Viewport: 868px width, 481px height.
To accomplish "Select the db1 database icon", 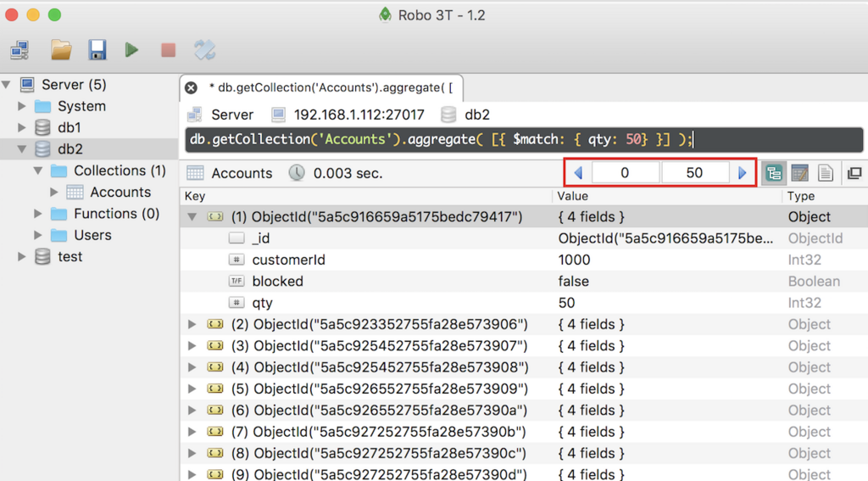I will pyautogui.click(x=42, y=127).
